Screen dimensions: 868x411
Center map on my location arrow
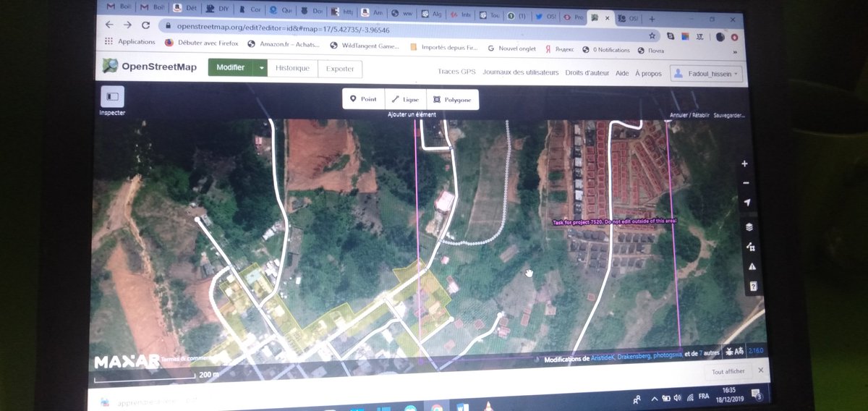click(747, 202)
